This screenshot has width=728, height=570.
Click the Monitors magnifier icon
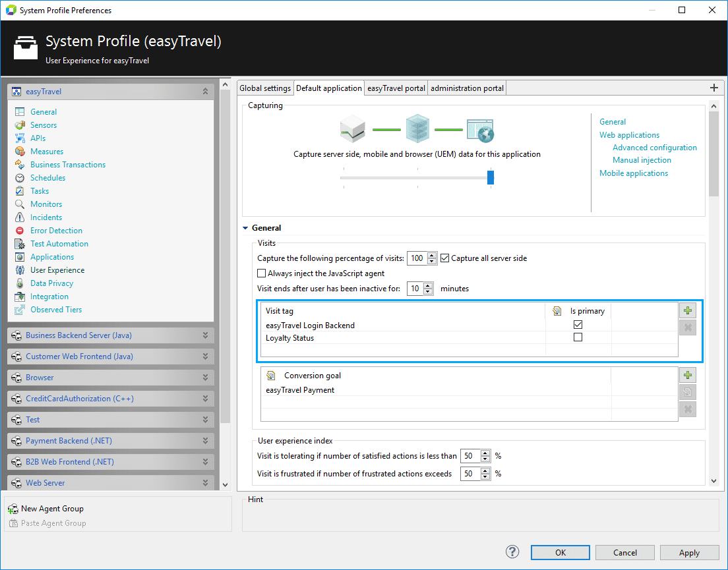click(x=20, y=204)
